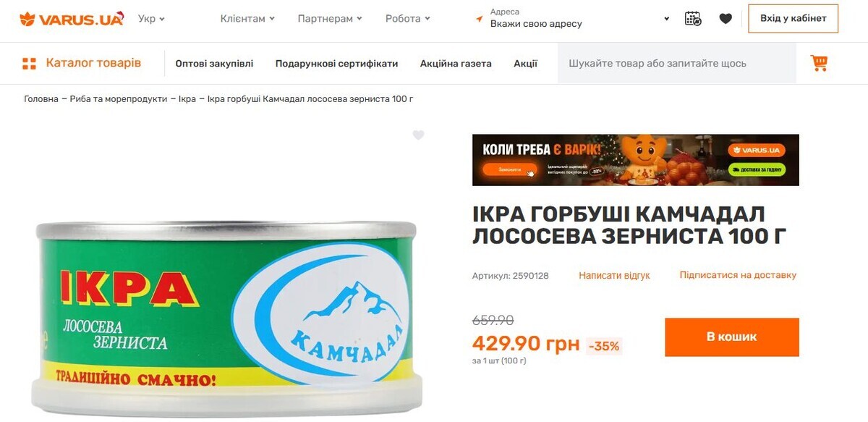
Task: Open the delivery calendar icon
Action: coord(693,19)
